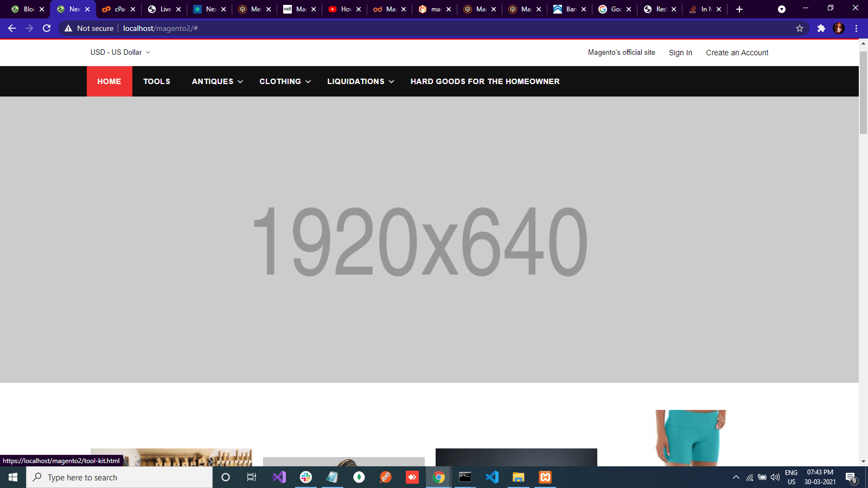
Task: Open Create an Account
Action: pyautogui.click(x=737, y=53)
